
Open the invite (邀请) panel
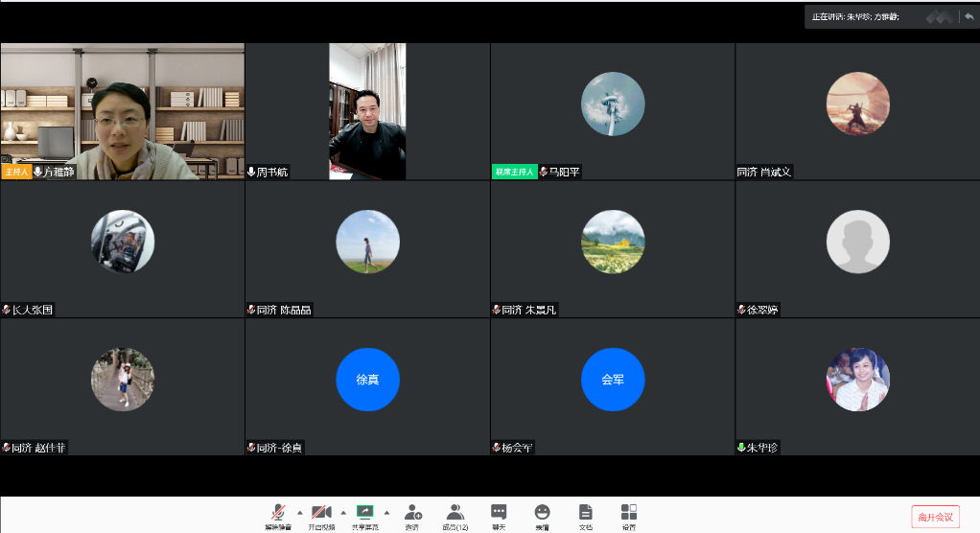point(412,515)
